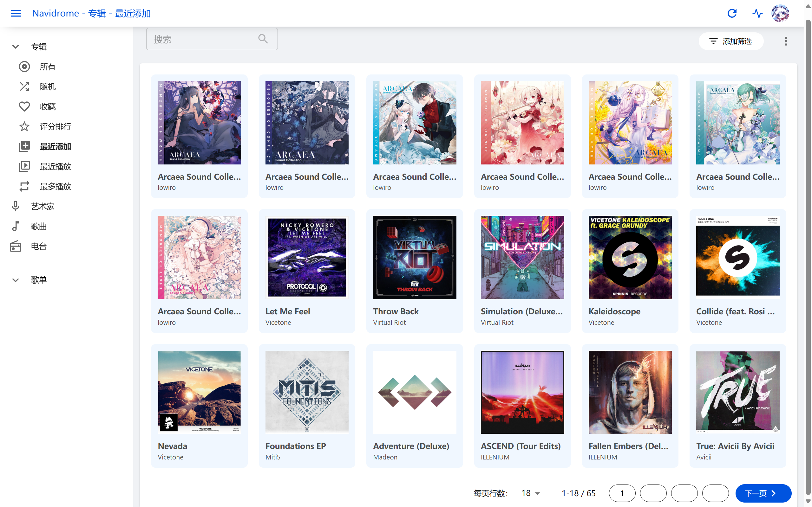
Task: Open the activity pulse icon
Action: [x=757, y=13]
